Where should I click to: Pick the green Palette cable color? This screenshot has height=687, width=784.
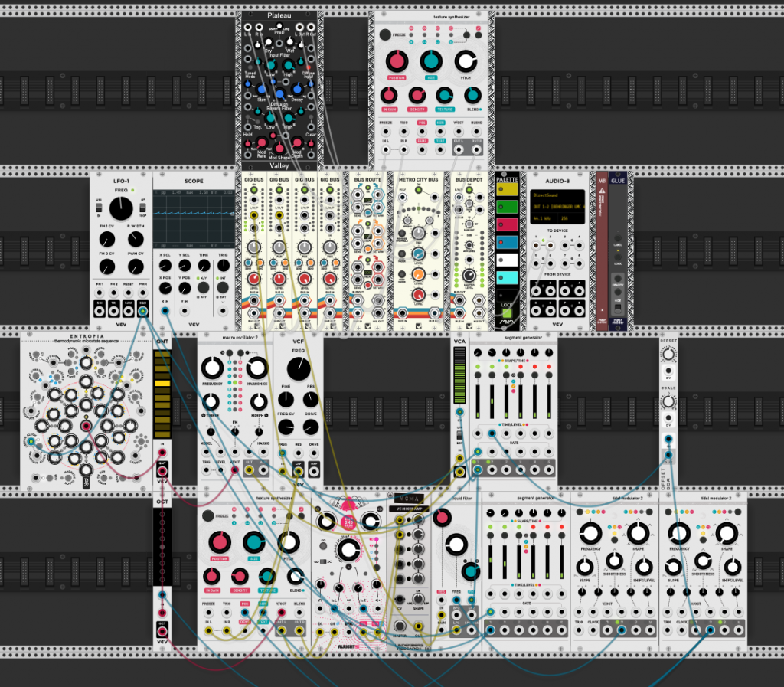pos(507,207)
